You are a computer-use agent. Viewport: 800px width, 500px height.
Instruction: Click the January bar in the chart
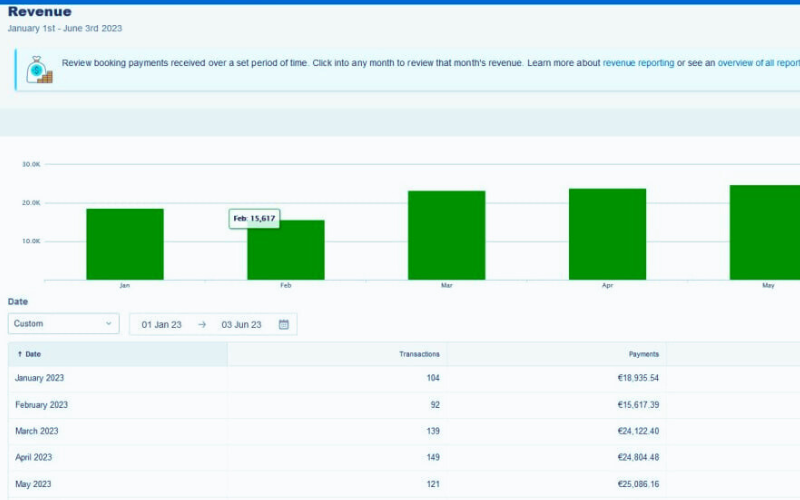(x=125, y=244)
